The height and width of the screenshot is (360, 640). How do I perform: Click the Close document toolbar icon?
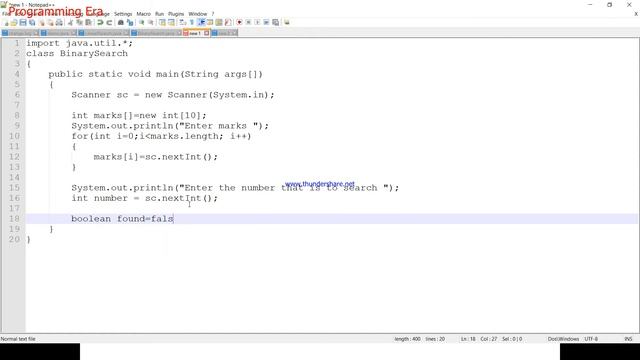[41, 22]
